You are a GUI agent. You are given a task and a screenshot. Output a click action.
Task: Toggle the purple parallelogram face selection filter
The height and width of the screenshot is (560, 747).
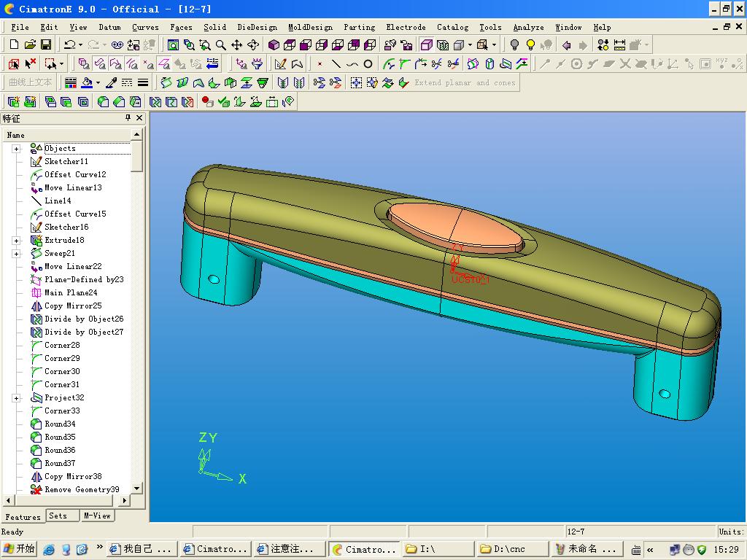coord(164,63)
